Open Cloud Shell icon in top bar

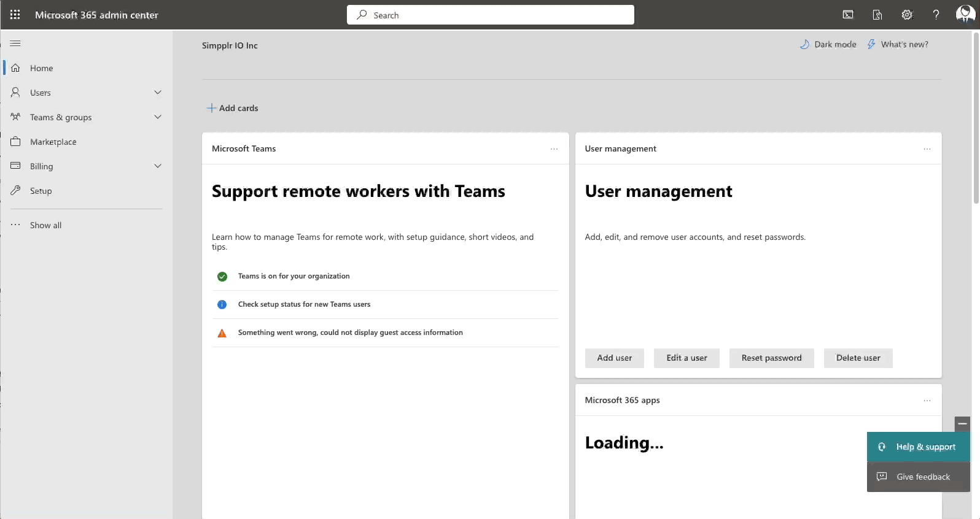click(x=848, y=15)
